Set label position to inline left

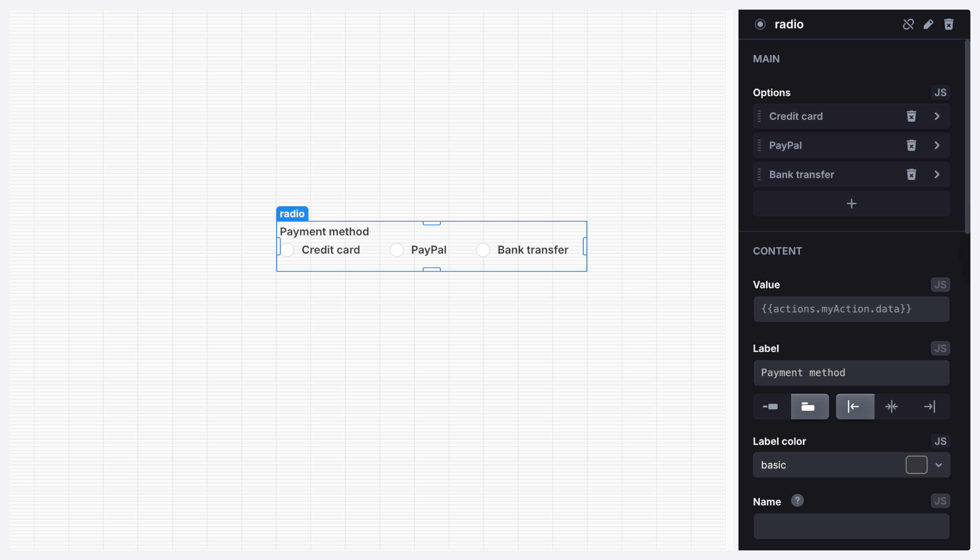771,407
